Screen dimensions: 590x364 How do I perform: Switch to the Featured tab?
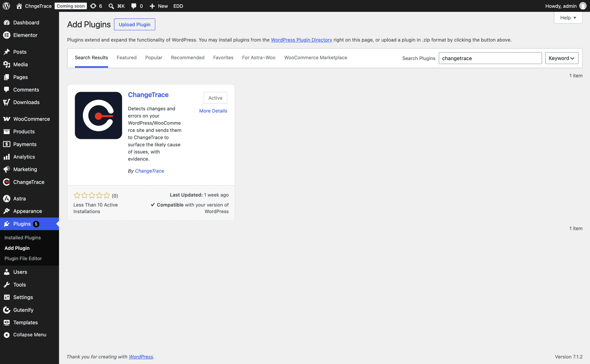(127, 58)
